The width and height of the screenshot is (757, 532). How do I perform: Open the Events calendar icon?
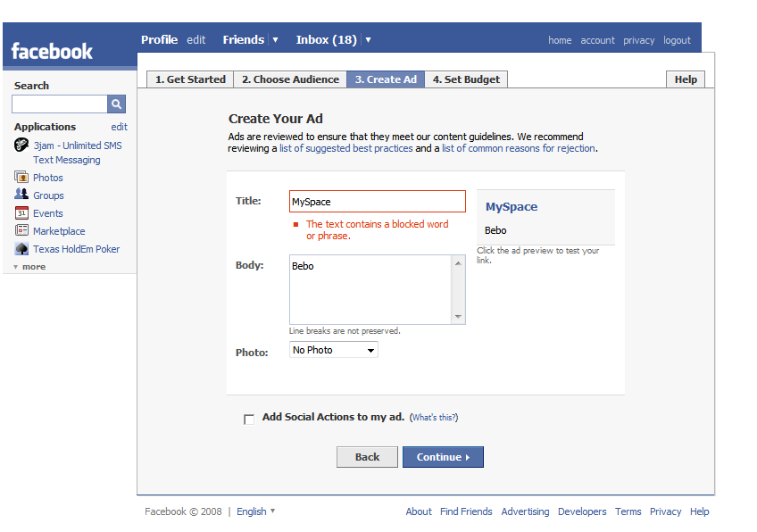click(21, 213)
